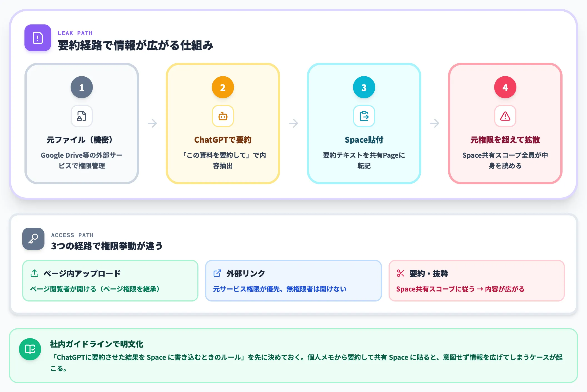The height and width of the screenshot is (392, 587).
Task: Select the 元ファイル（機密） card title
Action: [82, 140]
